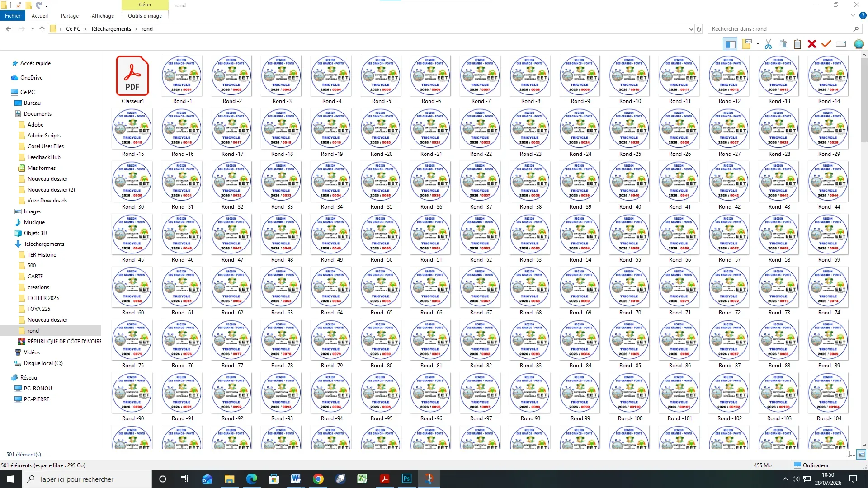Screen dimensions: 868x488
Task: Select PC-BONOU under Réseau
Action: 38,389
